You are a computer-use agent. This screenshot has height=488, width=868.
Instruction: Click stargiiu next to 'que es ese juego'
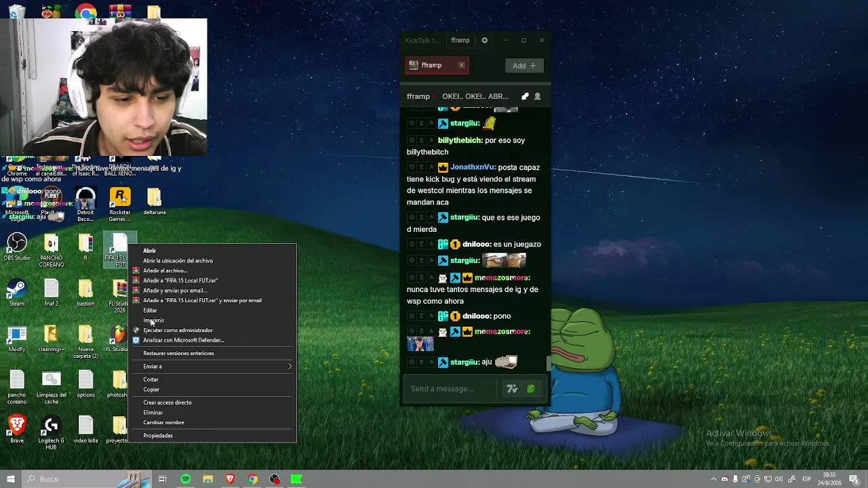point(465,218)
